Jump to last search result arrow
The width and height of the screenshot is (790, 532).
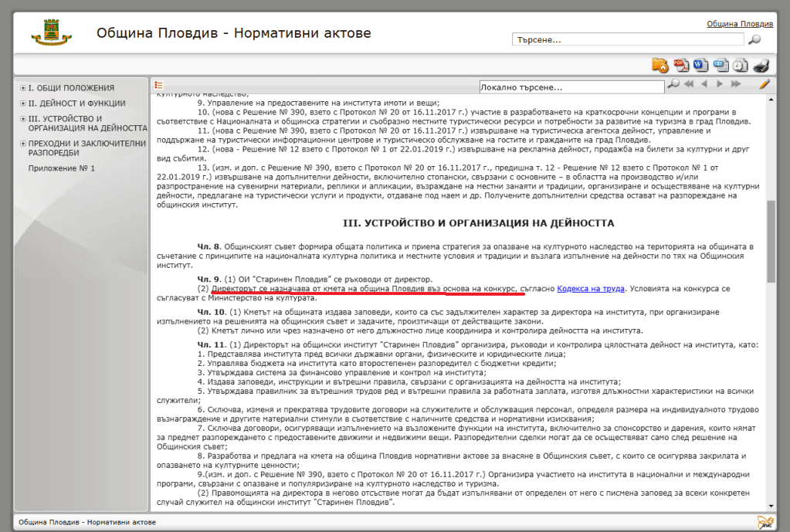click(x=736, y=84)
